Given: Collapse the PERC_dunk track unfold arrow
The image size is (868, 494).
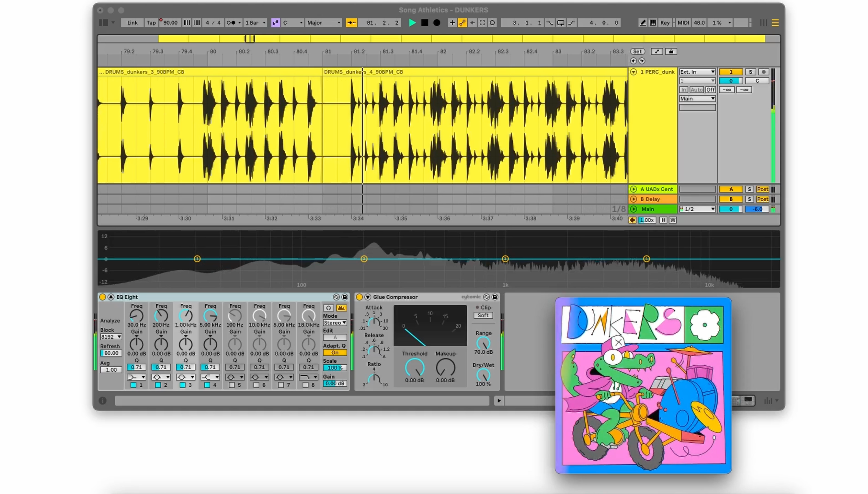Looking at the screenshot, I should [x=634, y=72].
